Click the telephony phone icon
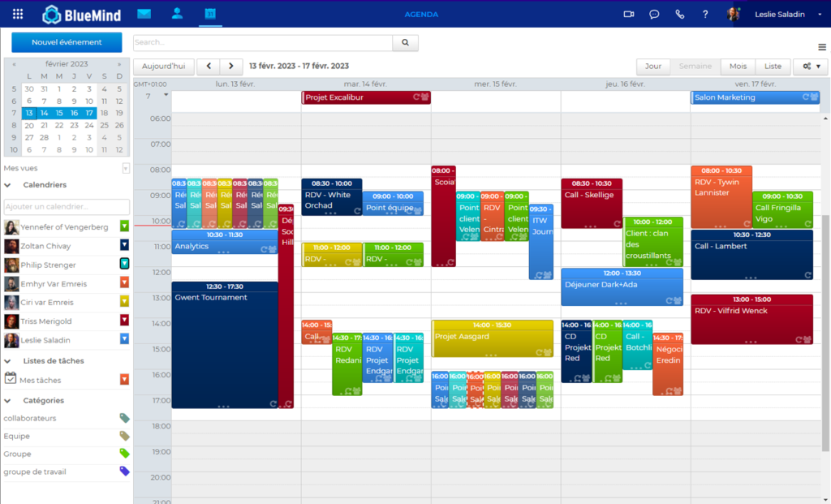Screen dimensions: 831x504 coord(680,14)
